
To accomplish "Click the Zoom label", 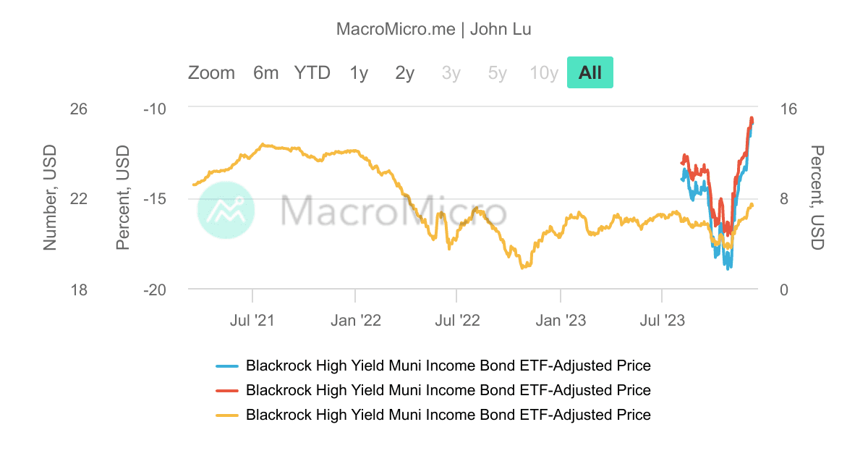I will [211, 72].
